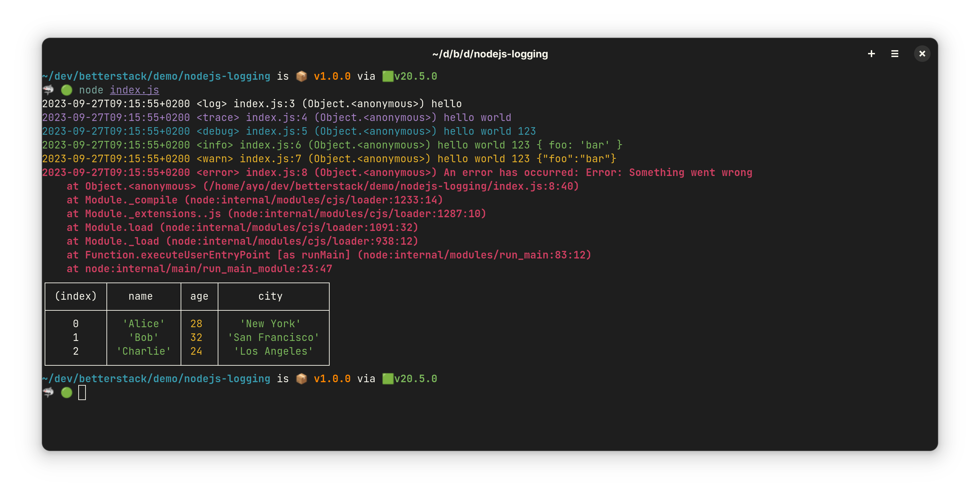Click stack trace line 'at Module._load' loader:938:12

(242, 241)
